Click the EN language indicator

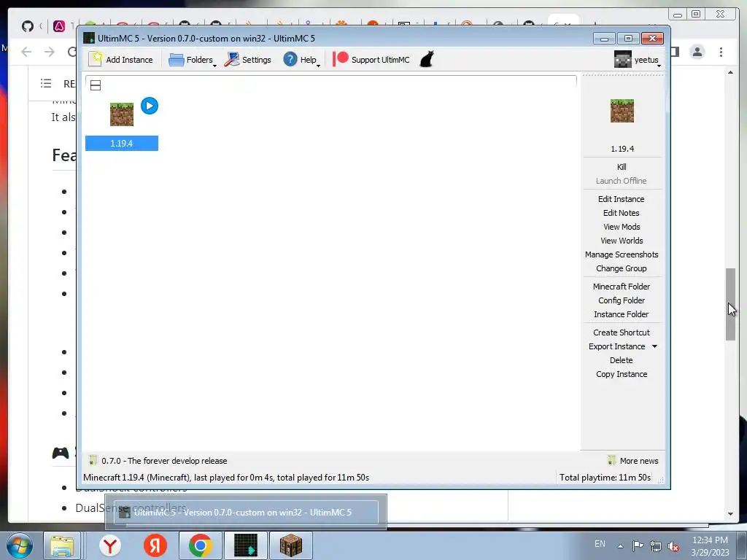600,544
